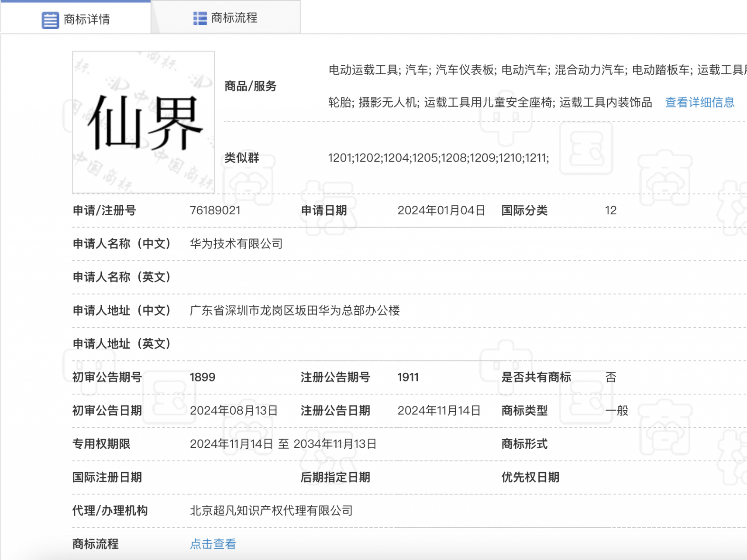Click the 申请人地址（中文） label

pyautogui.click(x=121, y=310)
